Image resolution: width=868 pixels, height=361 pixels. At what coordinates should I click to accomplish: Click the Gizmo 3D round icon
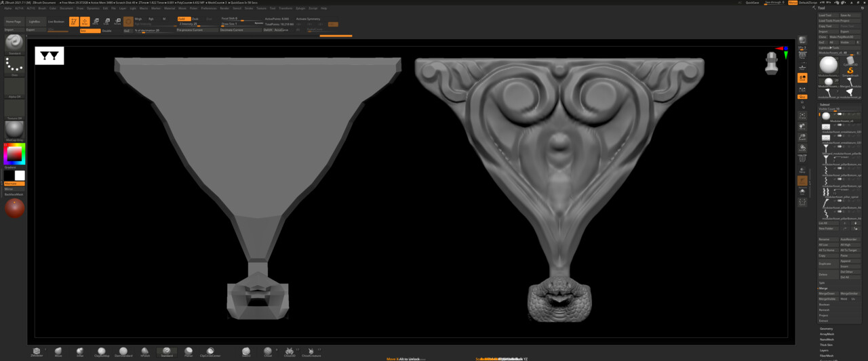[x=128, y=21]
